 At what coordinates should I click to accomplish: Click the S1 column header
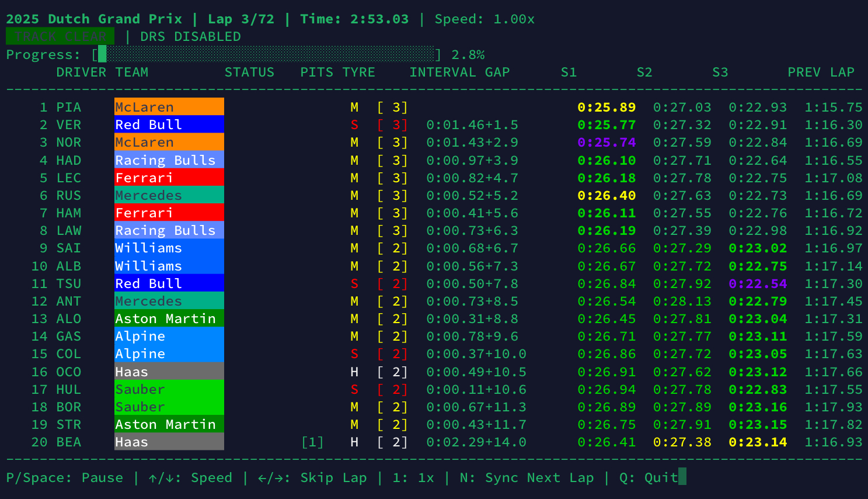tap(569, 72)
